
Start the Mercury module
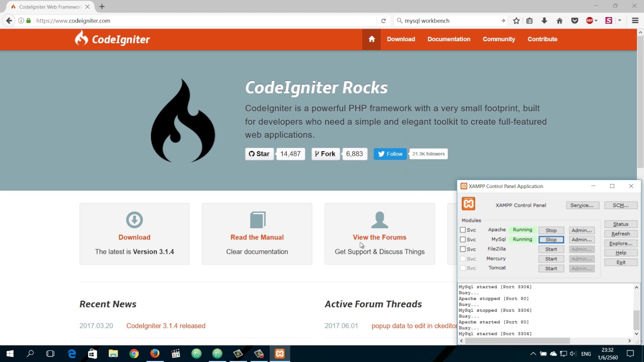click(x=551, y=259)
